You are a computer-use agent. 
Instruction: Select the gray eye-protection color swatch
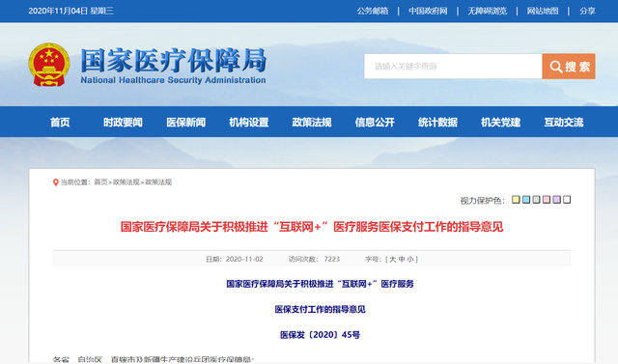(x=536, y=200)
